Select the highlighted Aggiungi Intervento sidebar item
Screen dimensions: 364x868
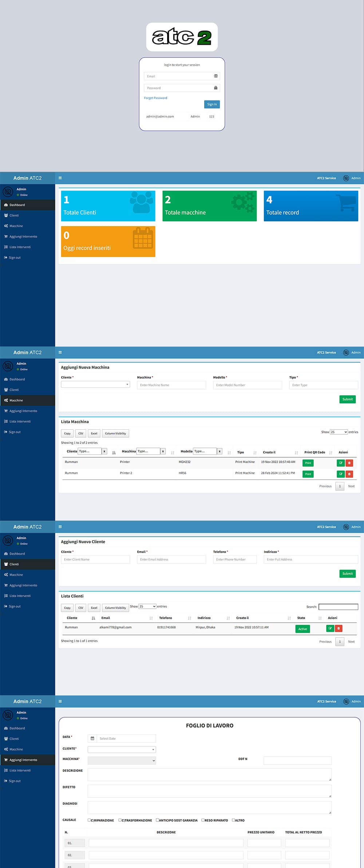click(27, 760)
